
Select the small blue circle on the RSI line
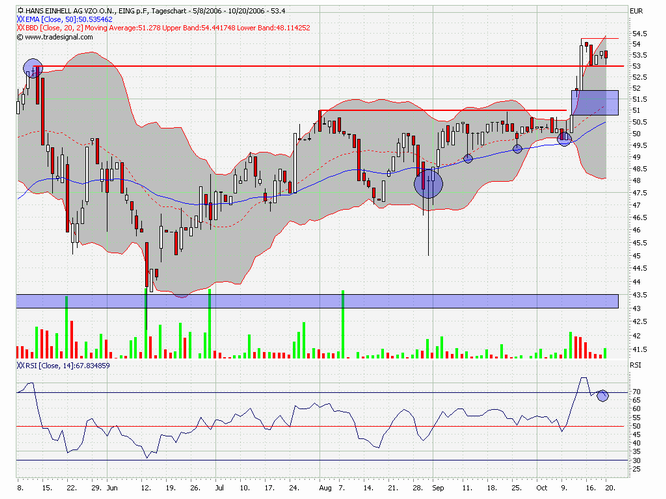click(x=602, y=396)
